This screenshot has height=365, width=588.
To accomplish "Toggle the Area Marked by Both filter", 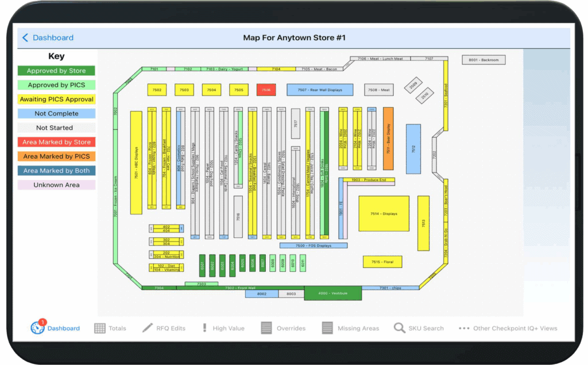I will pyautogui.click(x=56, y=170).
